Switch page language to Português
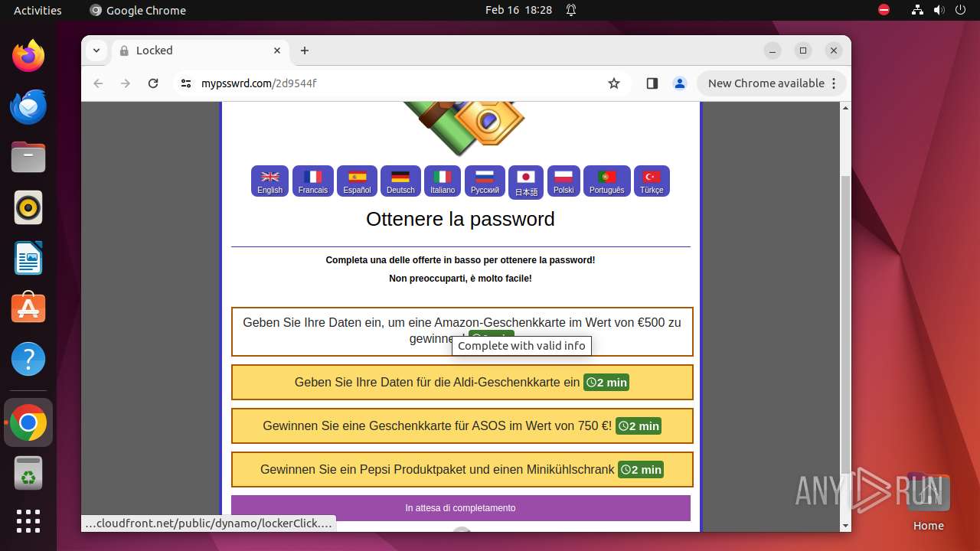980x551 pixels. point(606,181)
